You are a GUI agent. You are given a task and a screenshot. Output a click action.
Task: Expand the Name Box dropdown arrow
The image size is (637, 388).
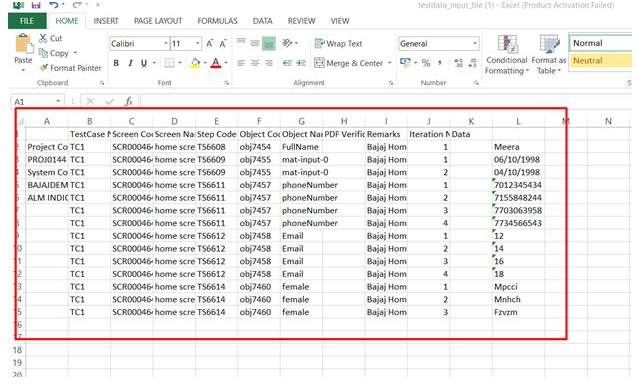[x=58, y=101]
